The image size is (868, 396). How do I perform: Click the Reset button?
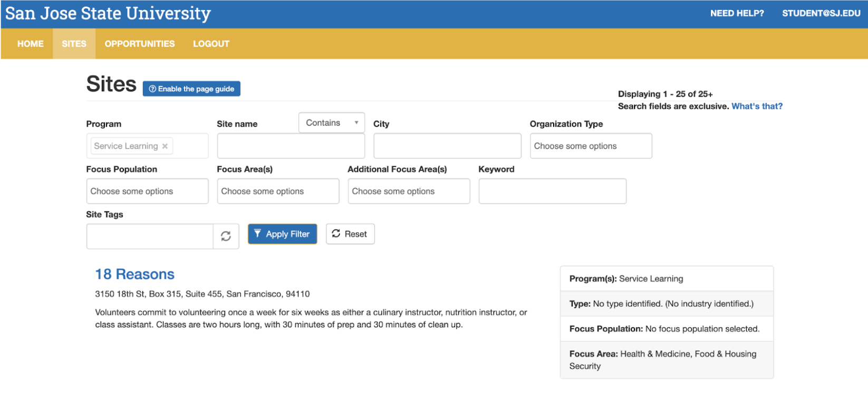coord(350,234)
